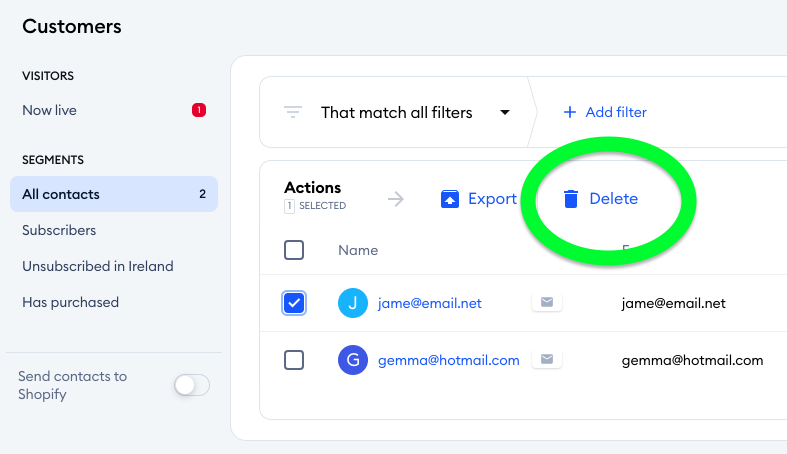Open the Unsubscribed in Ireland segment

point(98,266)
